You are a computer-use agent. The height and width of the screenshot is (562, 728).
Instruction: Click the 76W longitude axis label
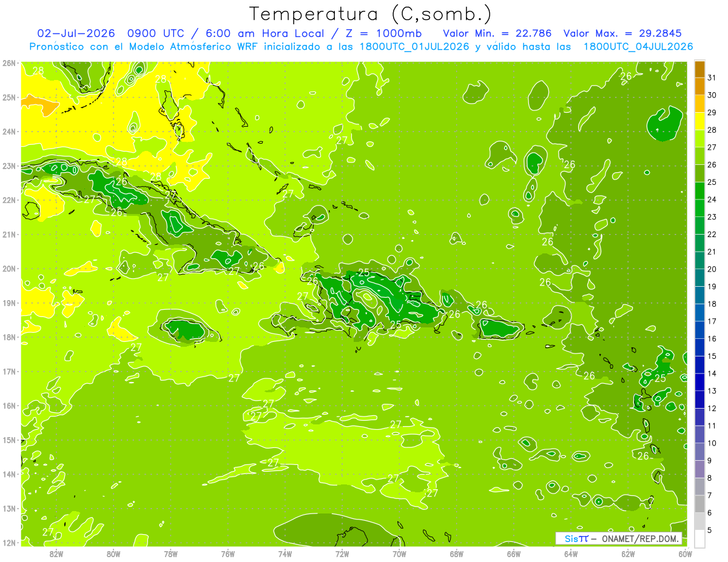pyautogui.click(x=228, y=553)
